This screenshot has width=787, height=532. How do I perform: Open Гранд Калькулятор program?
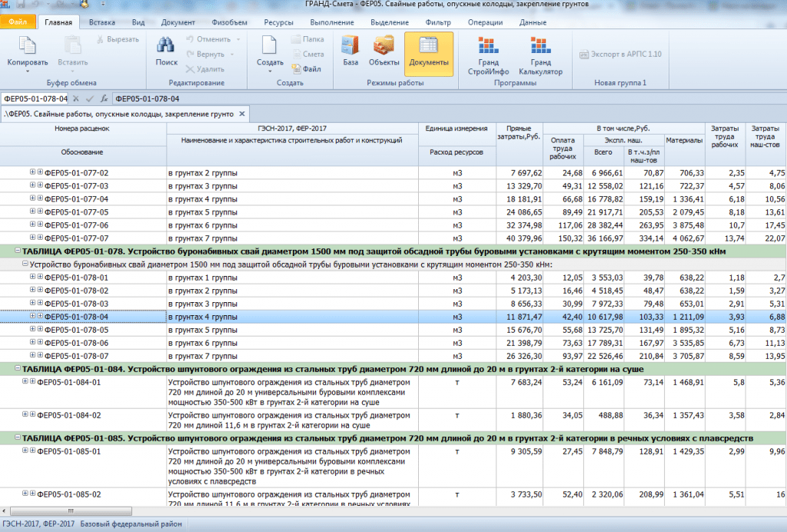tap(540, 55)
